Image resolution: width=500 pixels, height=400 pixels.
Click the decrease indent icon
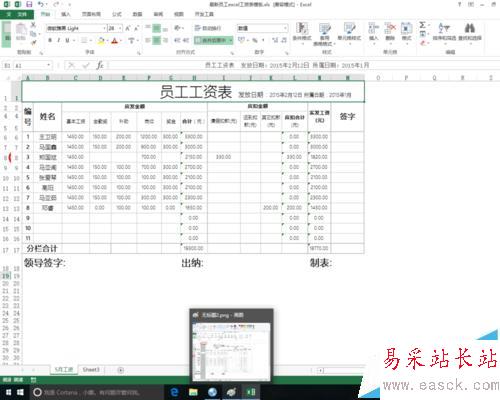pyautogui.click(x=177, y=40)
